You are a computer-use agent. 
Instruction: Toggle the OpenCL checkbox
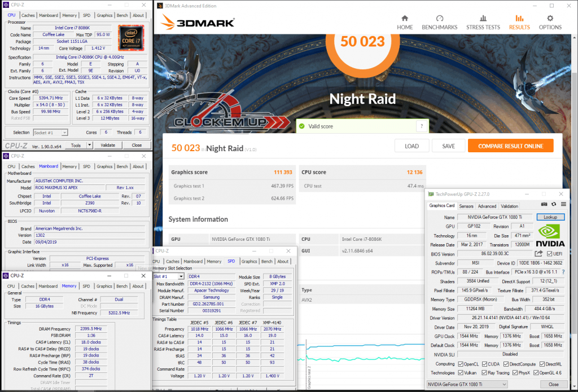461,363
